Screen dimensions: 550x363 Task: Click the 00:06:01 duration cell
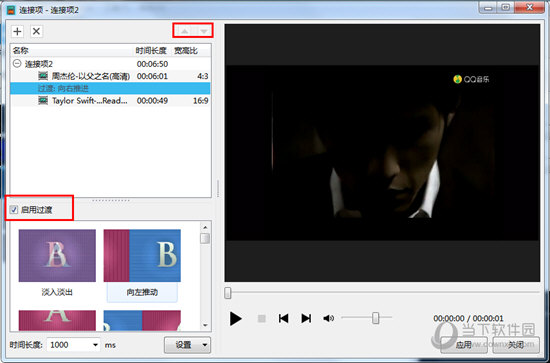click(x=152, y=76)
